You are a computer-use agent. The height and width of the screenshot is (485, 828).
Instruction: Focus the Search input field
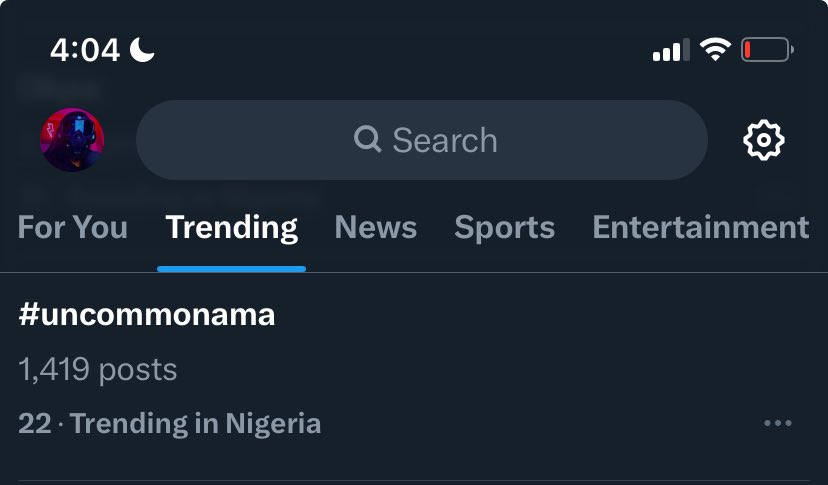coord(422,140)
